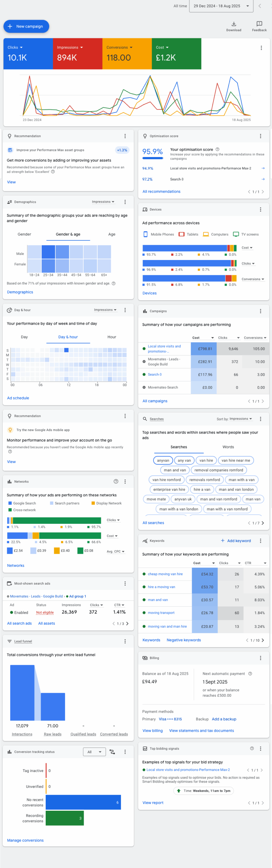Click the conversion tracking path icon
The width and height of the screenshot is (272, 868).
[112, 752]
